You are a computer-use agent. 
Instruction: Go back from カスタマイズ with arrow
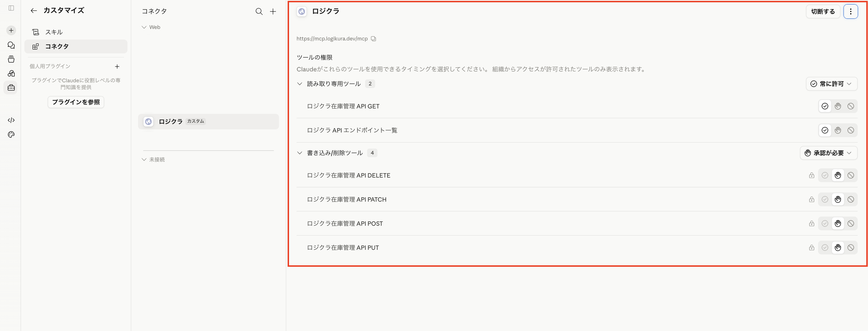(34, 11)
